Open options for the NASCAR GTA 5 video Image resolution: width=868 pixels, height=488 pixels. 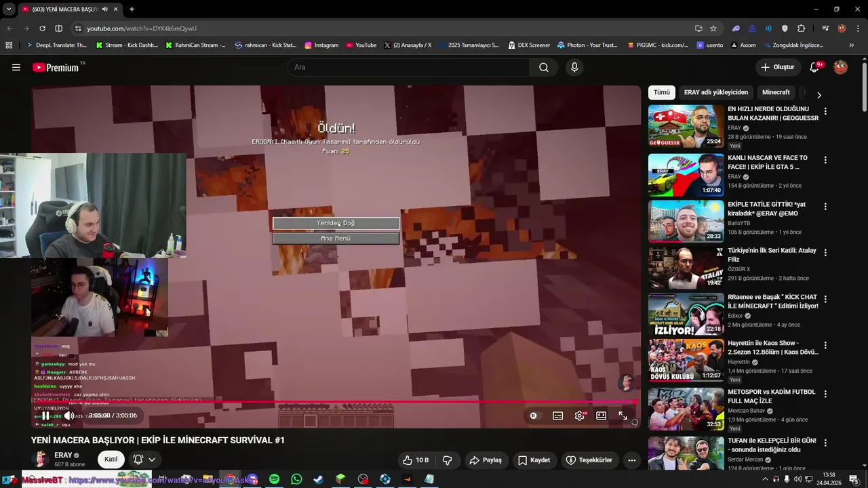tap(825, 161)
